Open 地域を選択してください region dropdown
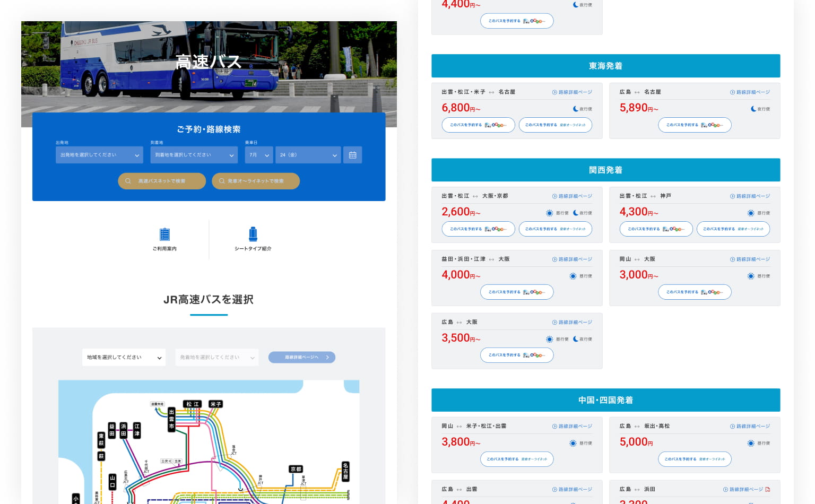This screenshot has height=504, width=815. pos(124,358)
